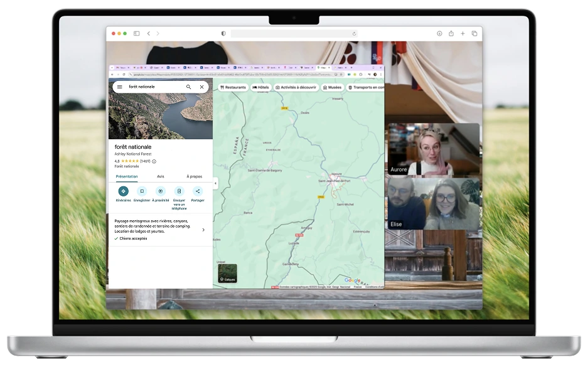Open the rating info icon
This screenshot has height=367, width=588.
pyautogui.click(x=154, y=161)
